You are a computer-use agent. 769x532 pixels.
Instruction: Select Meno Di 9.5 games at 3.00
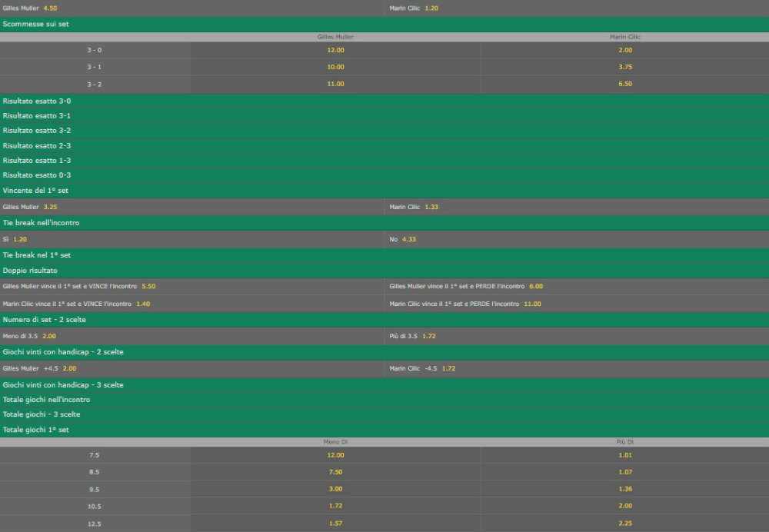tap(335, 489)
